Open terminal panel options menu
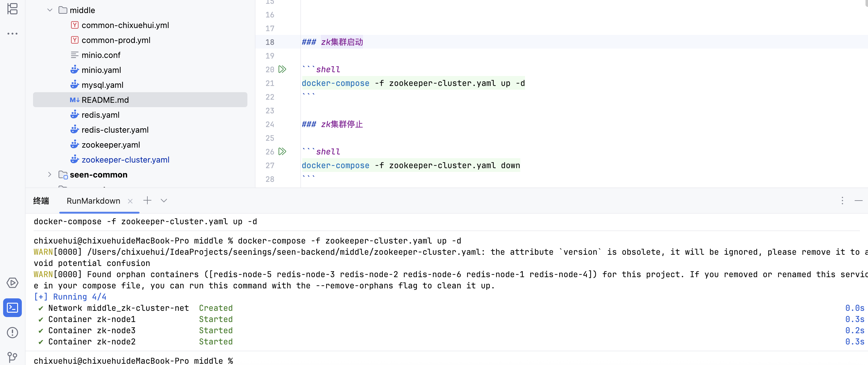This screenshot has height=365, width=868. tap(842, 201)
